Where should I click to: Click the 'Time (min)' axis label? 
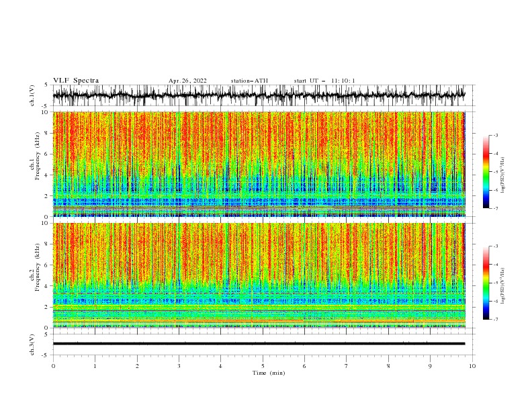(269, 373)
